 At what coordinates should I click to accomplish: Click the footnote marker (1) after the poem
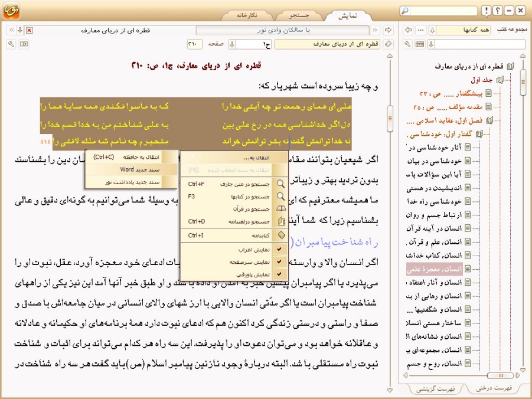(x=45, y=141)
